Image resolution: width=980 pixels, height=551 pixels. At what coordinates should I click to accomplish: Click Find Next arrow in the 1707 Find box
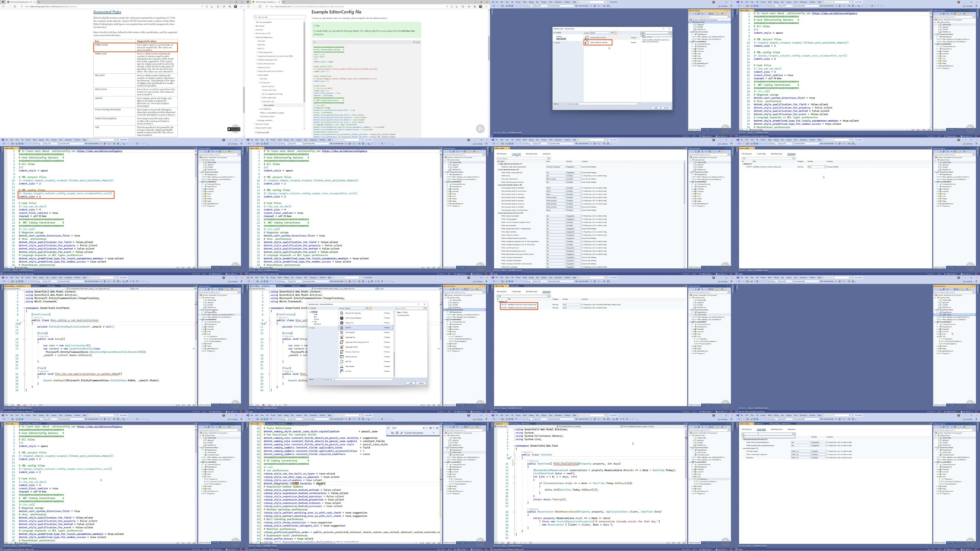pos(430,428)
